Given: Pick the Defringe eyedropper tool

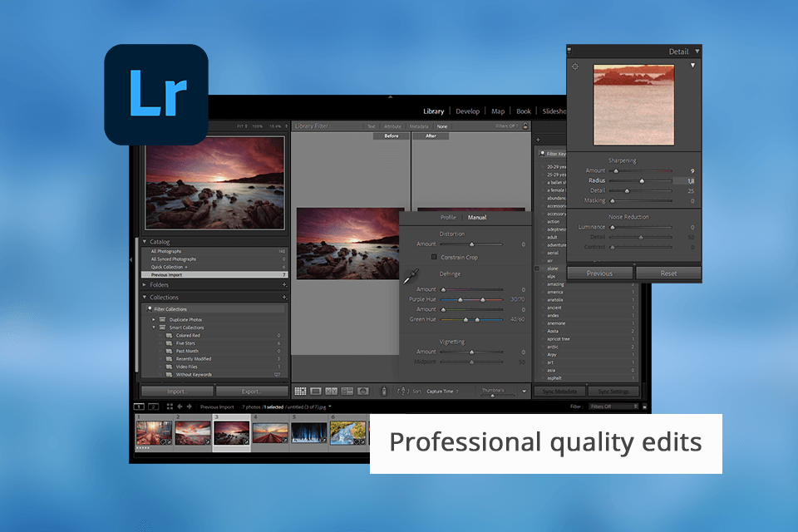Looking at the screenshot, I should [411, 277].
